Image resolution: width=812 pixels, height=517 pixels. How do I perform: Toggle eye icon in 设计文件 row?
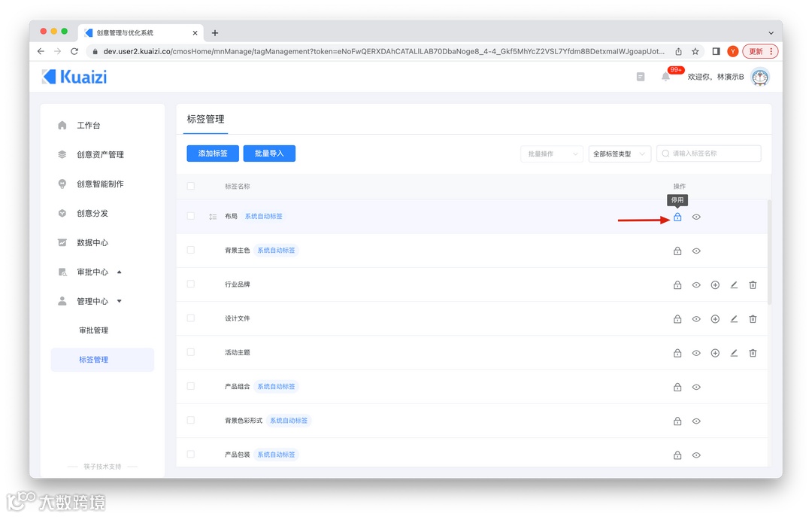coord(696,319)
